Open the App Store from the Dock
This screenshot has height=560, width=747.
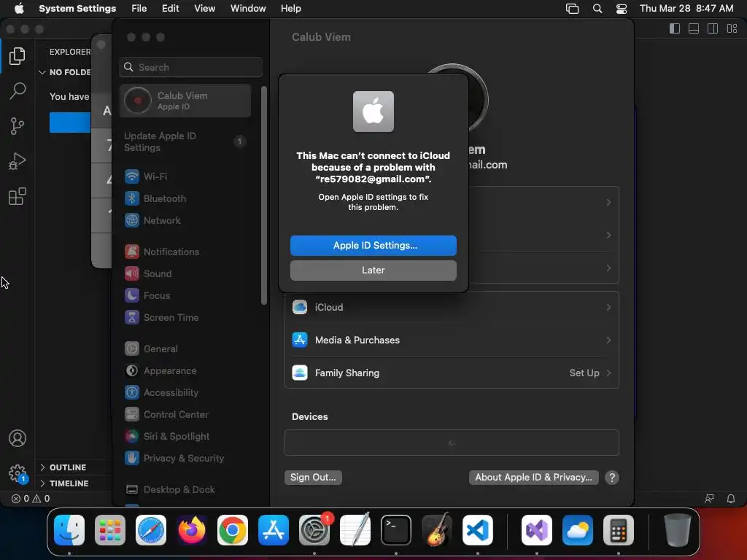point(274,530)
